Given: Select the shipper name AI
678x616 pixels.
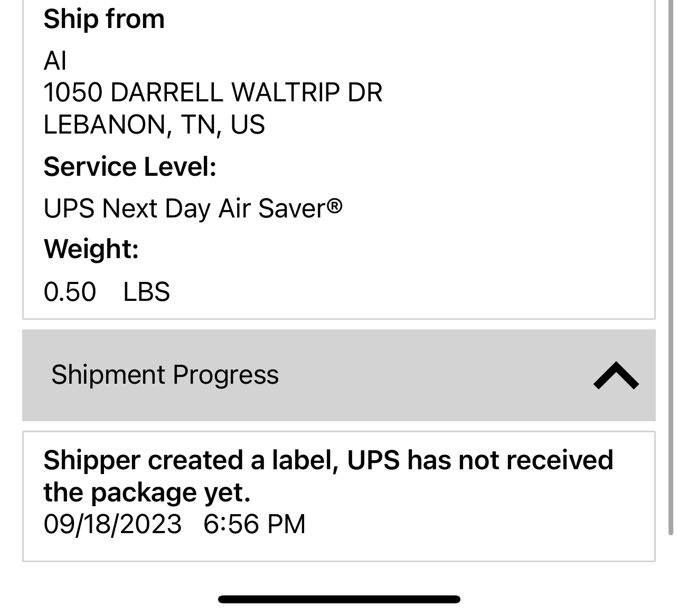Looking at the screenshot, I should click(55, 61).
